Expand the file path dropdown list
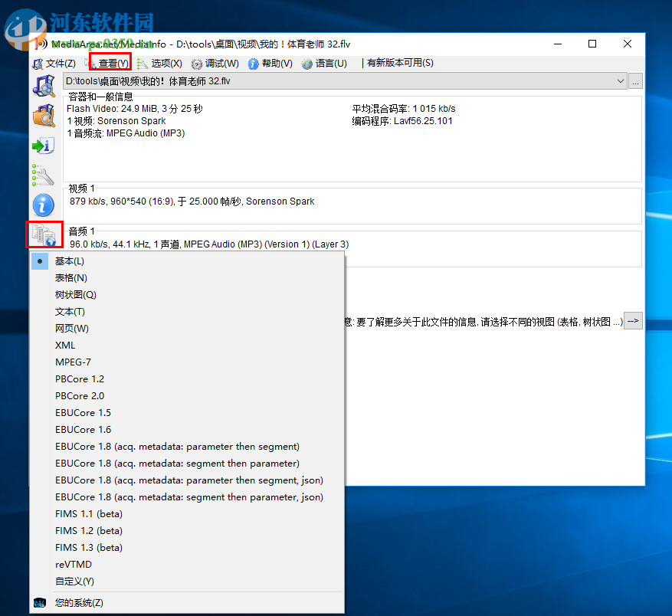The width and height of the screenshot is (672, 616). click(620, 80)
